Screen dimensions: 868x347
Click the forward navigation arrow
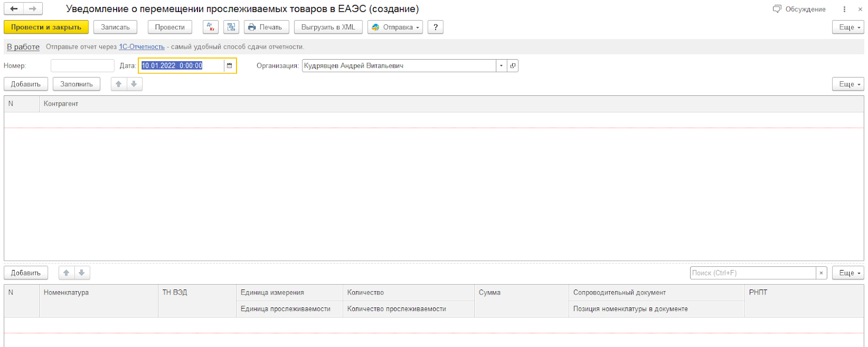pyautogui.click(x=33, y=9)
